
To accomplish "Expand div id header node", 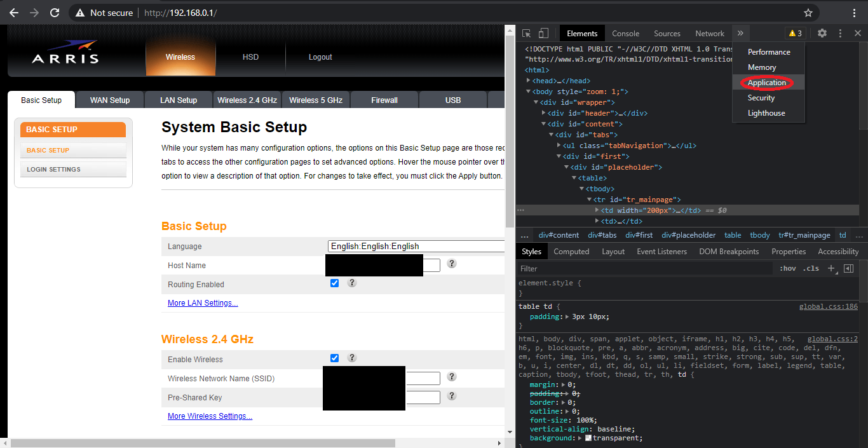I will point(543,113).
